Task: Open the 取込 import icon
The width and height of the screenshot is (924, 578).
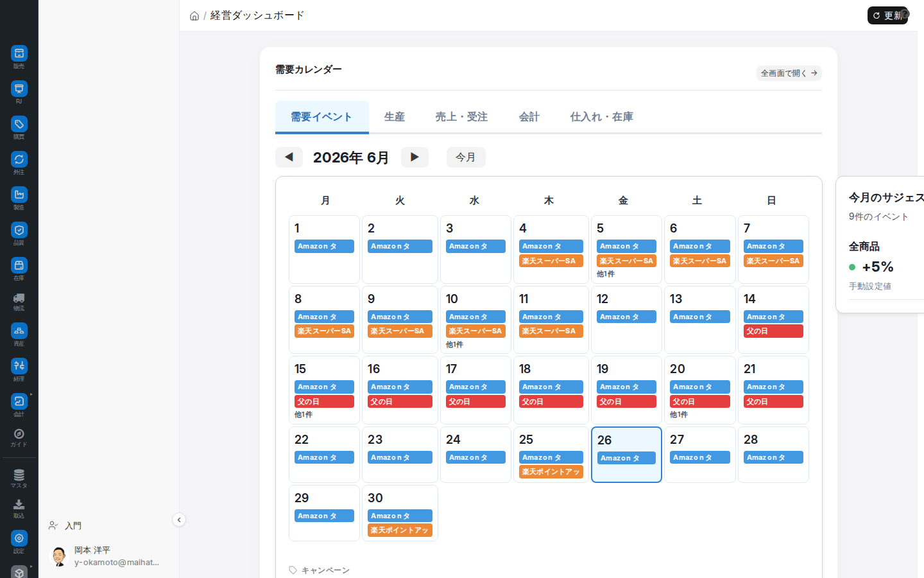Action: [x=19, y=505]
